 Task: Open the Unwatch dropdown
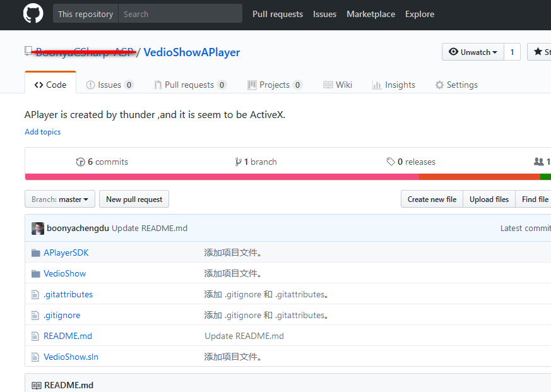pyautogui.click(x=473, y=52)
